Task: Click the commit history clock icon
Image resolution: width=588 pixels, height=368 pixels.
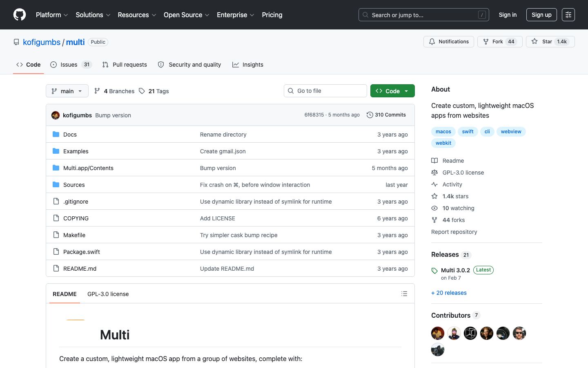Action: pyautogui.click(x=370, y=115)
